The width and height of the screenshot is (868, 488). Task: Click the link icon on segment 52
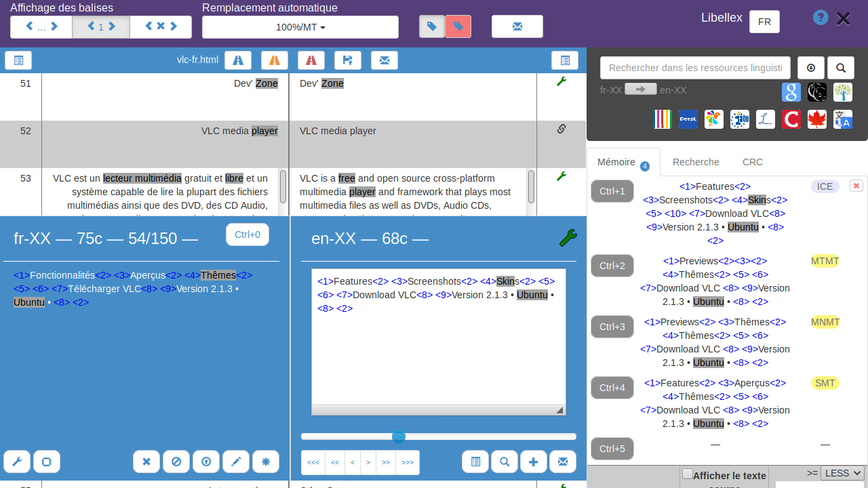(561, 129)
